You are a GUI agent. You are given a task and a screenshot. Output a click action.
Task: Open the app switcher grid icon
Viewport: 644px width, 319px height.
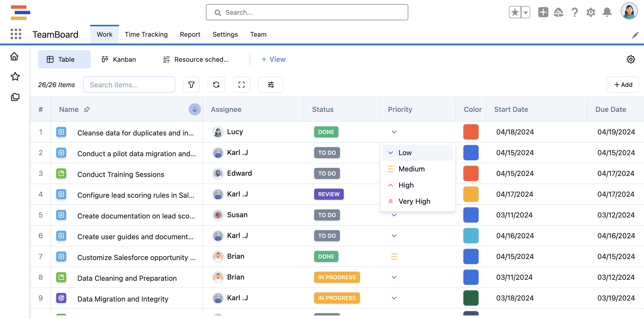click(16, 34)
